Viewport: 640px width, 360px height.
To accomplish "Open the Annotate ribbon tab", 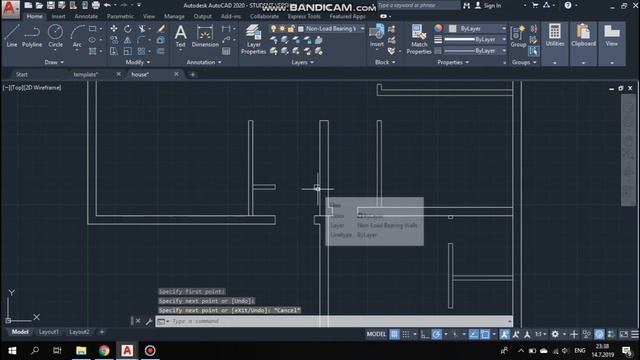I will [x=86, y=16].
